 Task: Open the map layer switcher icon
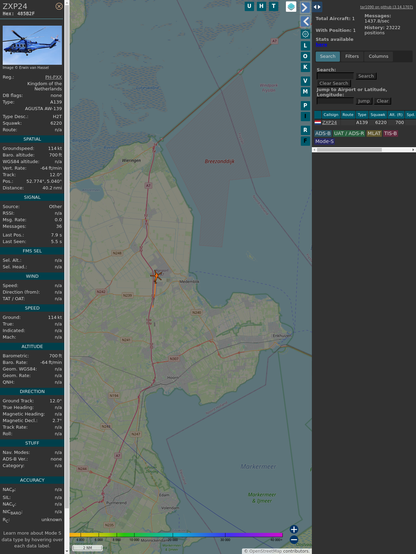point(291,7)
